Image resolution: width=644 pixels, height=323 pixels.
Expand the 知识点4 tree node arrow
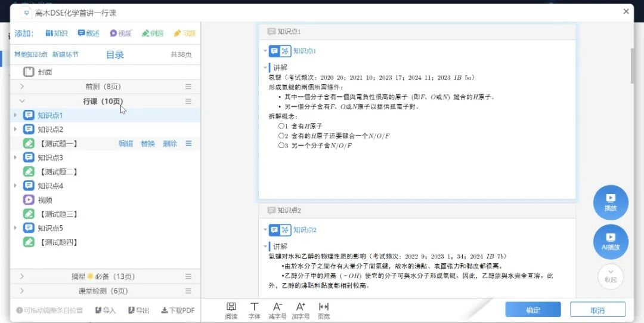[x=16, y=186]
